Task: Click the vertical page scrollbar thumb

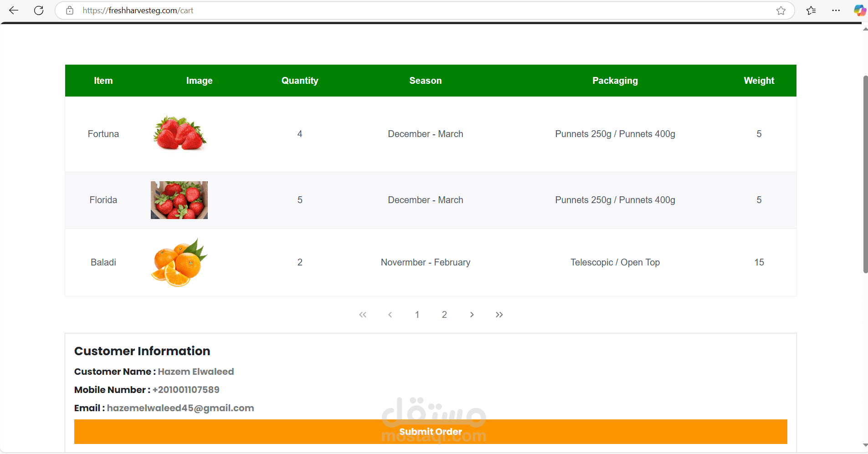Action: pyautogui.click(x=865, y=174)
